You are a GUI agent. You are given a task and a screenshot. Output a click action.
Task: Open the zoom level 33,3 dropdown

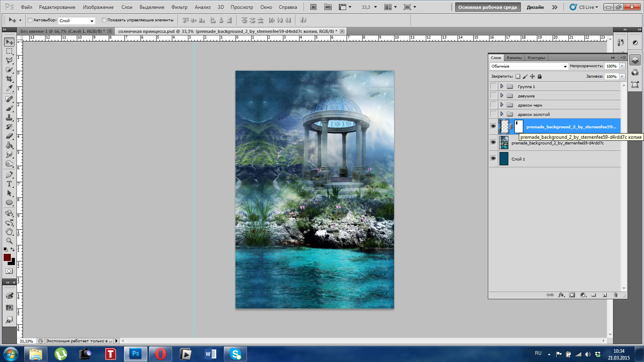point(376,7)
